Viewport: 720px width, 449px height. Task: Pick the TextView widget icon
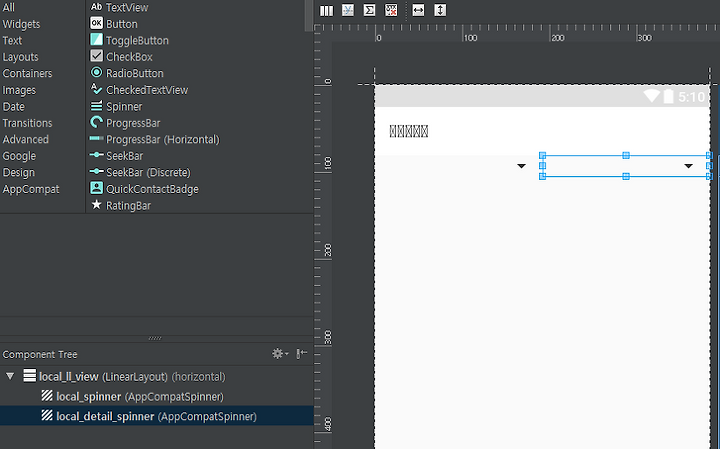[96, 7]
